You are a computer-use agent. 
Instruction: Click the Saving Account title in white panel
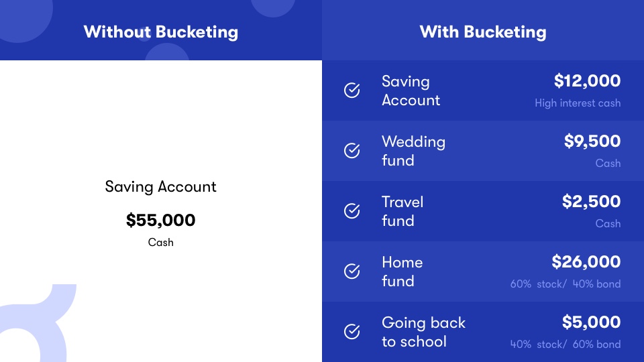(160, 187)
